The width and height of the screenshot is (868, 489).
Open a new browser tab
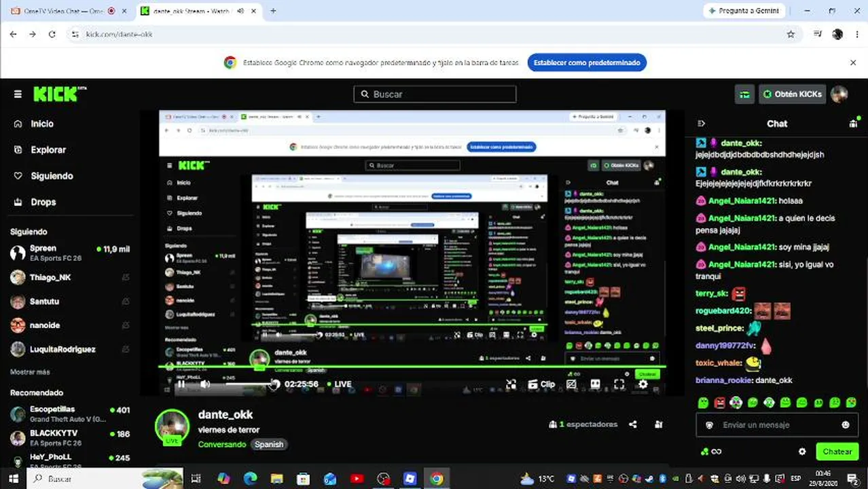click(273, 11)
